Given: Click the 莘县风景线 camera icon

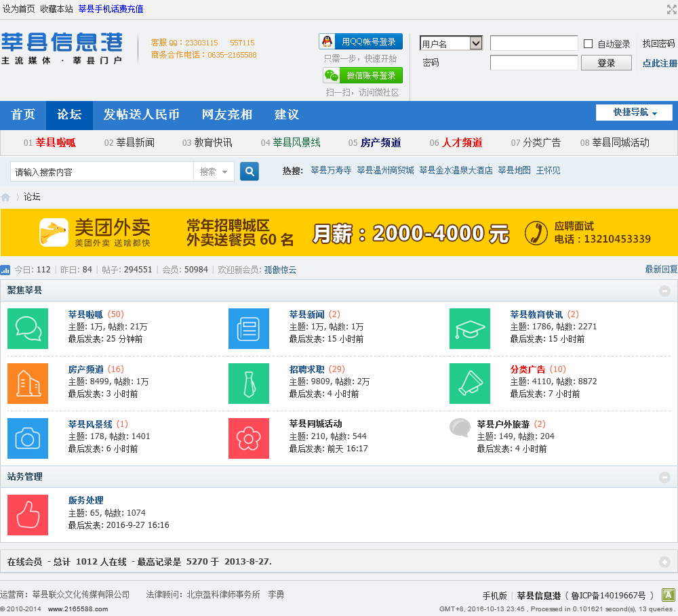Looking at the screenshot, I should coord(28,438).
